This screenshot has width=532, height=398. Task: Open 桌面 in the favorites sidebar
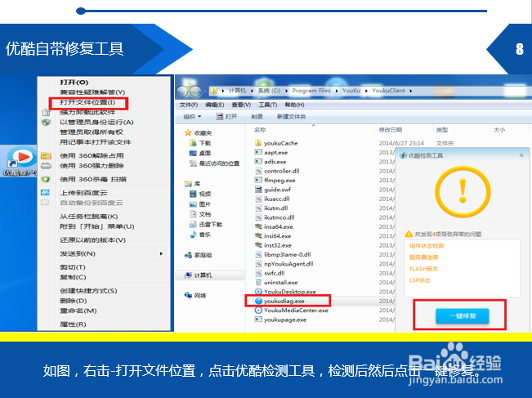(x=205, y=153)
